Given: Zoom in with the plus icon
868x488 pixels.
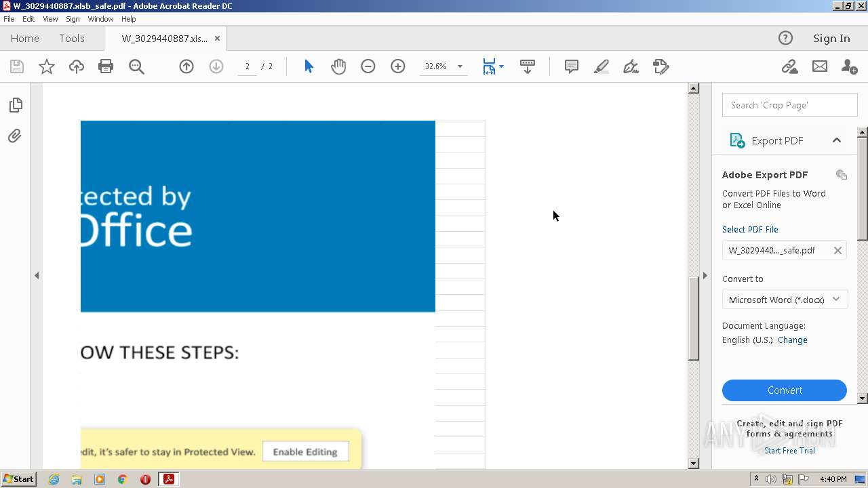Looking at the screenshot, I should pos(398,66).
